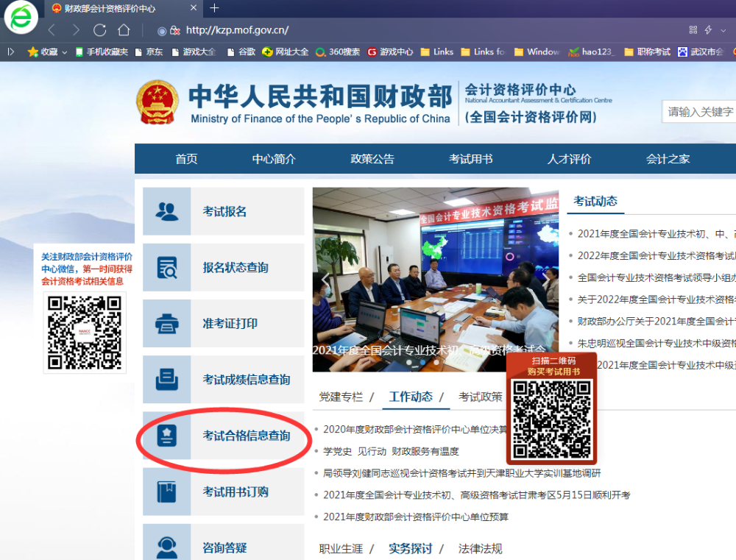
Task: Refresh the current page
Action: coord(99,30)
